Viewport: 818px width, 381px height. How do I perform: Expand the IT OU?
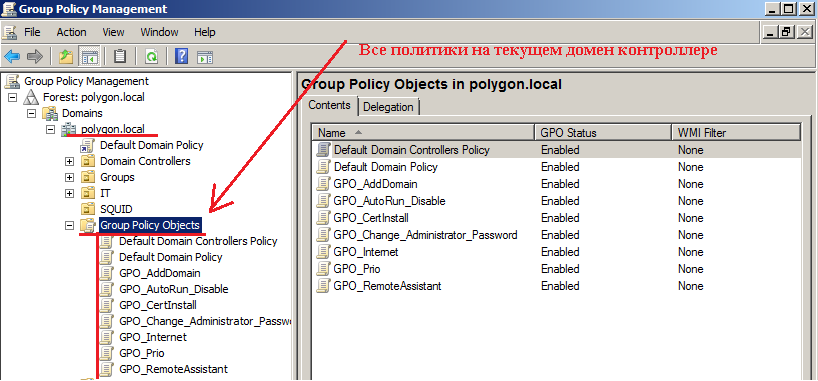[69, 194]
